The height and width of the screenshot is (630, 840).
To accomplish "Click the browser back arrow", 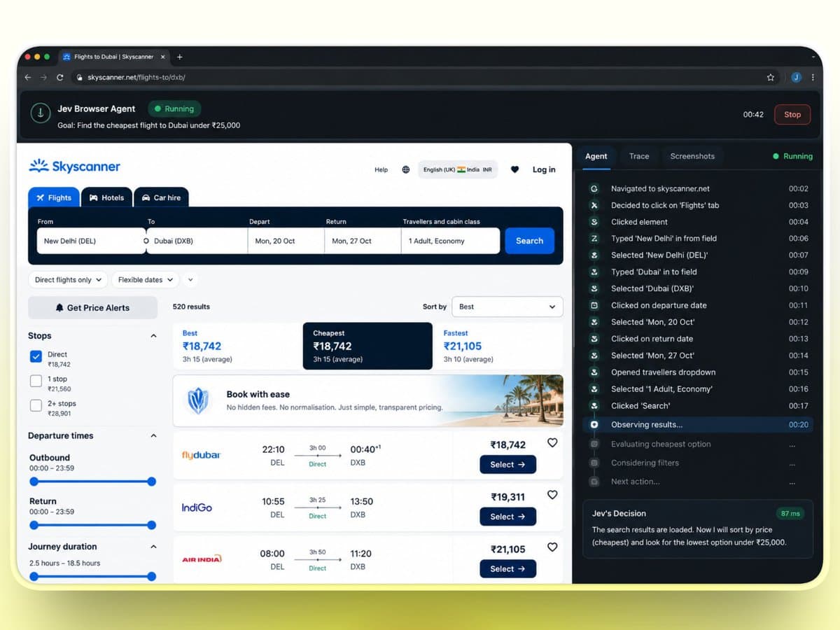I will 28,78.
